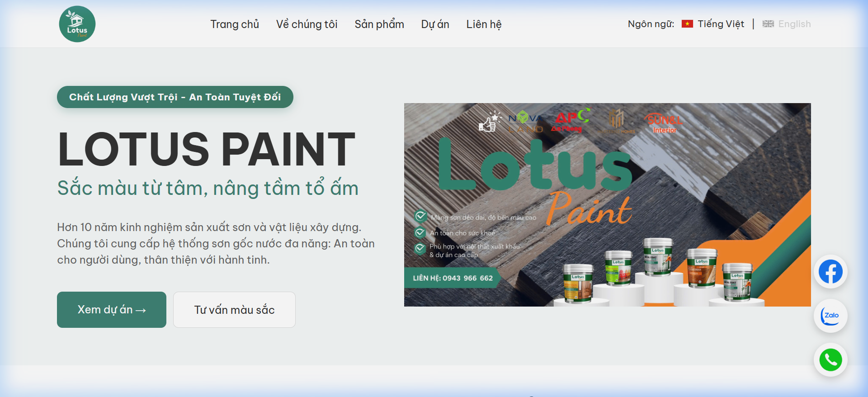Switch language to English
Viewport: 868px width, 397px height.
(794, 24)
